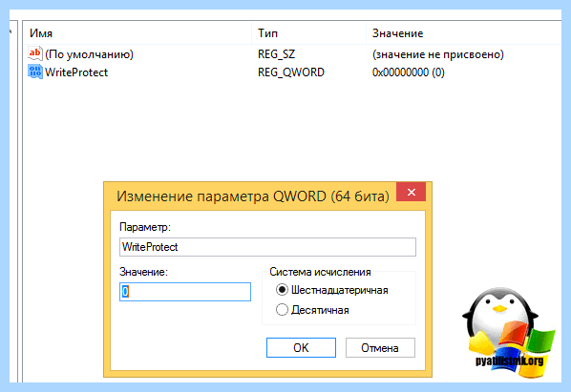Select the Шестнадцатеричная radio button
Viewport: 571px width, 392px height.
click(x=282, y=290)
